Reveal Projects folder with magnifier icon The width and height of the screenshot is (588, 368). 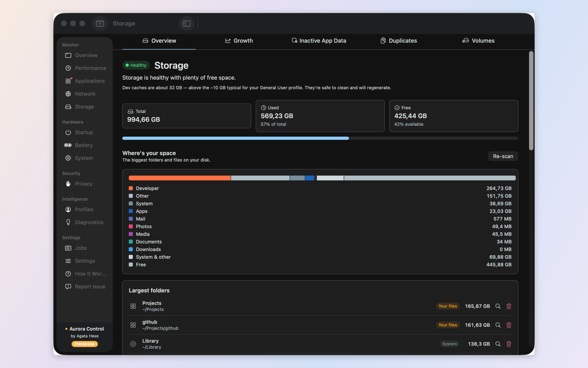[x=498, y=306]
